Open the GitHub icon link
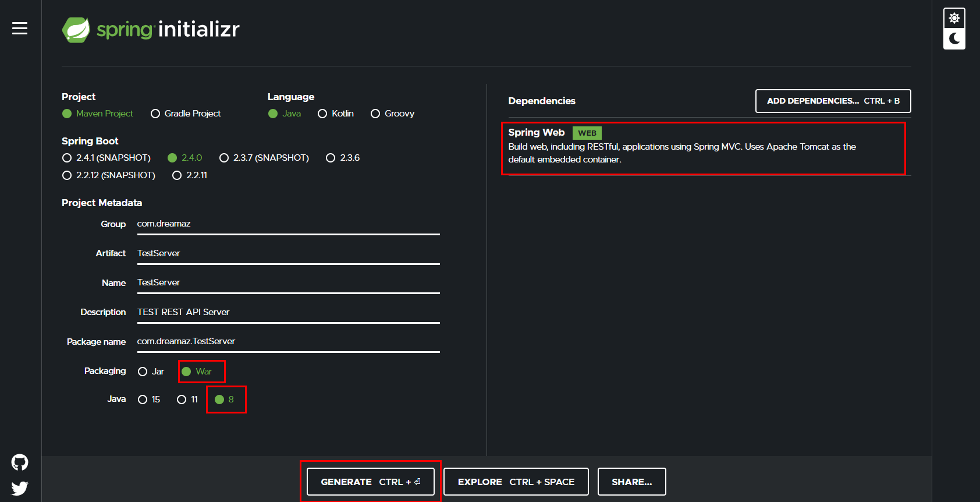The height and width of the screenshot is (502, 980). 20,462
